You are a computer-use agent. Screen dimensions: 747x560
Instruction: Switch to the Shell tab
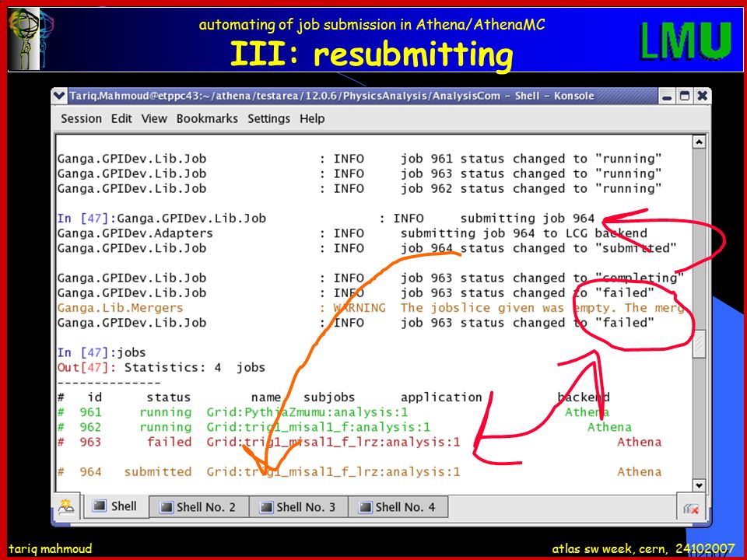click(x=115, y=506)
